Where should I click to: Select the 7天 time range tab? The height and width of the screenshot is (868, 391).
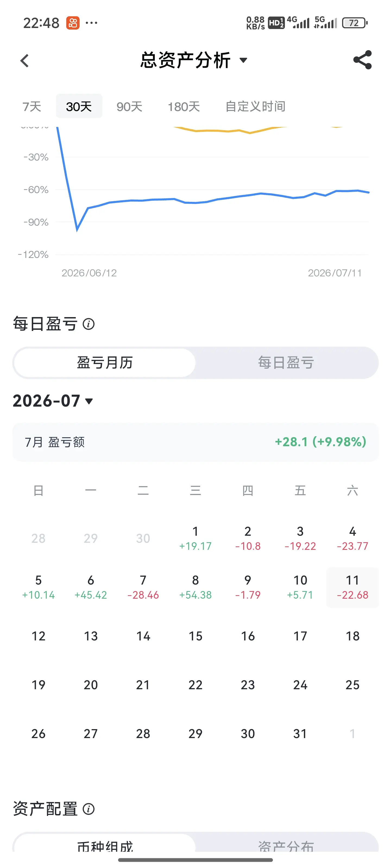pos(32,107)
